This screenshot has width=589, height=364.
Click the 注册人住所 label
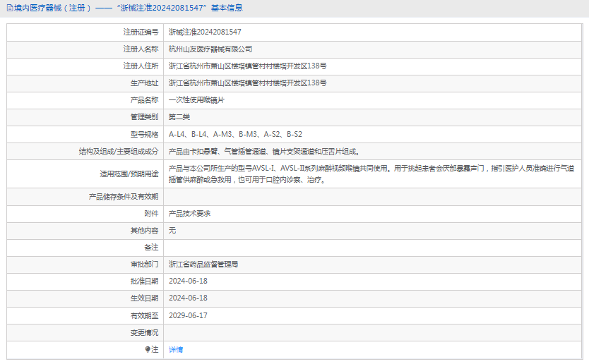point(141,66)
